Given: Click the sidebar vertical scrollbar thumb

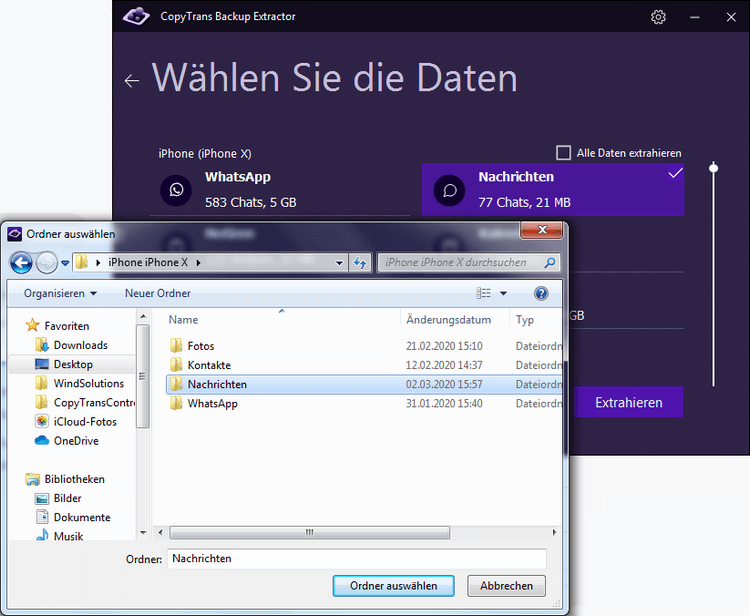Looking at the screenshot, I should click(143, 376).
